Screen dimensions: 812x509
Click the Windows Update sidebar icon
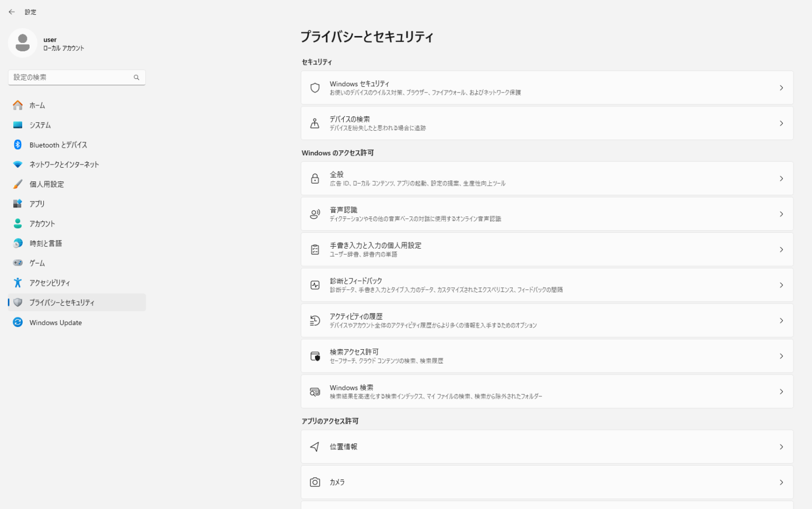coord(17,322)
